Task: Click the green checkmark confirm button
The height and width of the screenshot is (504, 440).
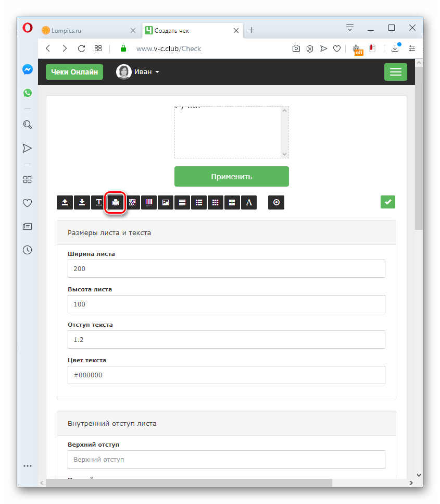Action: pyautogui.click(x=388, y=202)
